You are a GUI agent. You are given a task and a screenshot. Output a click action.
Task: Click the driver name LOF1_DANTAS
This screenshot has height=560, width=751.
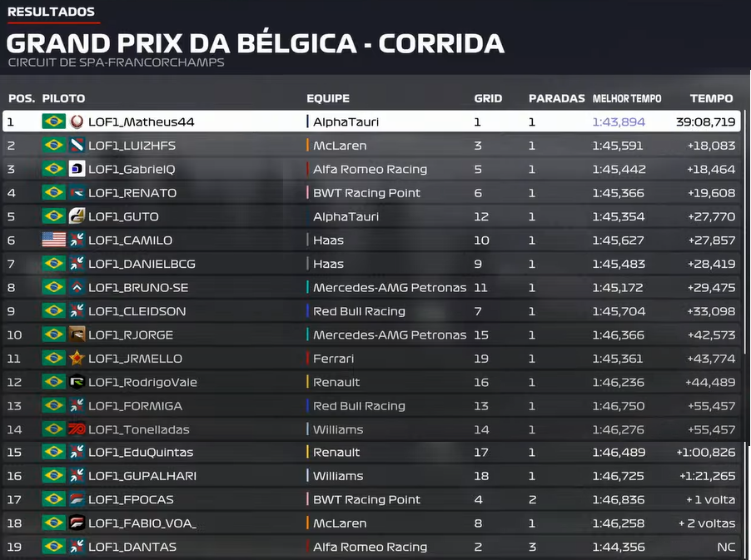(132, 547)
